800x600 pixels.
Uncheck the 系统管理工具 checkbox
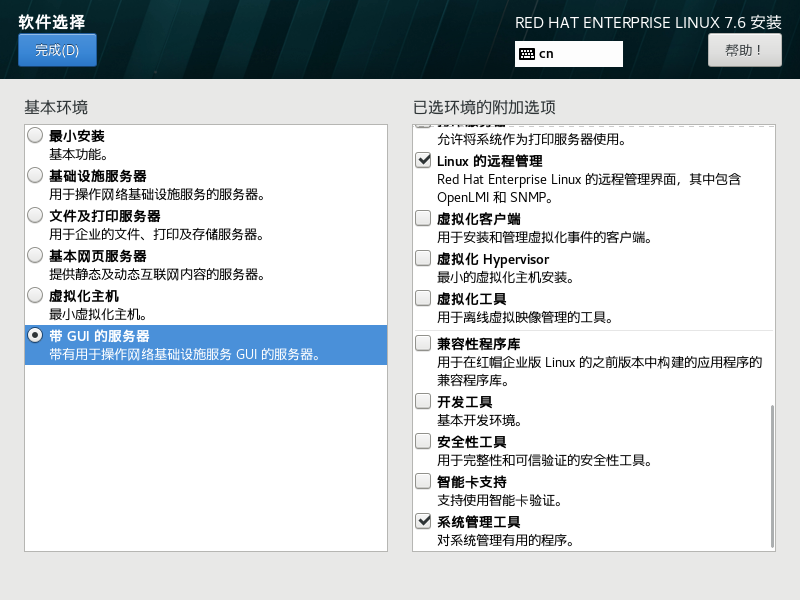[x=423, y=521]
